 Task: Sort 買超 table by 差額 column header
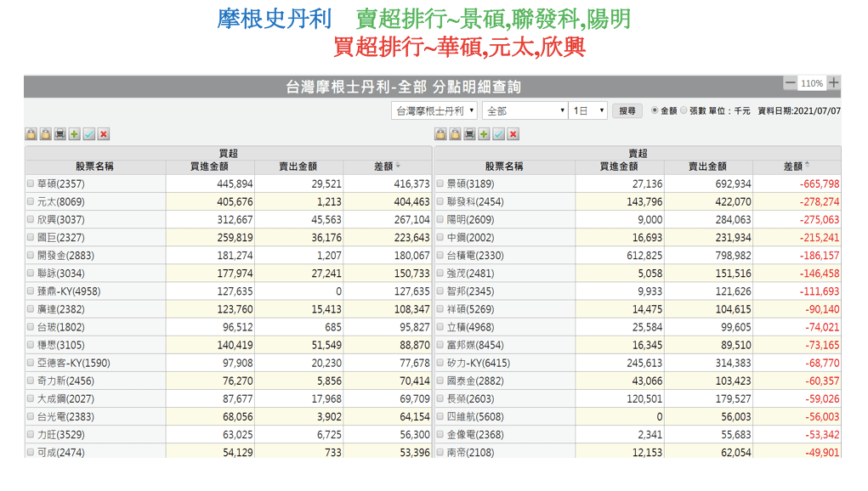click(x=383, y=166)
